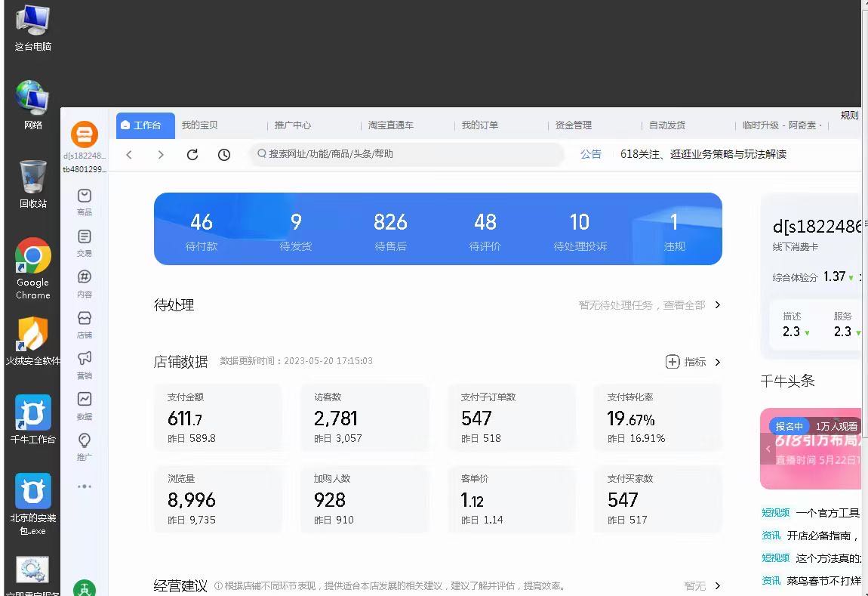Click 826 待售后 counter
Image resolution: width=868 pixels, height=596 pixels.
click(x=390, y=231)
